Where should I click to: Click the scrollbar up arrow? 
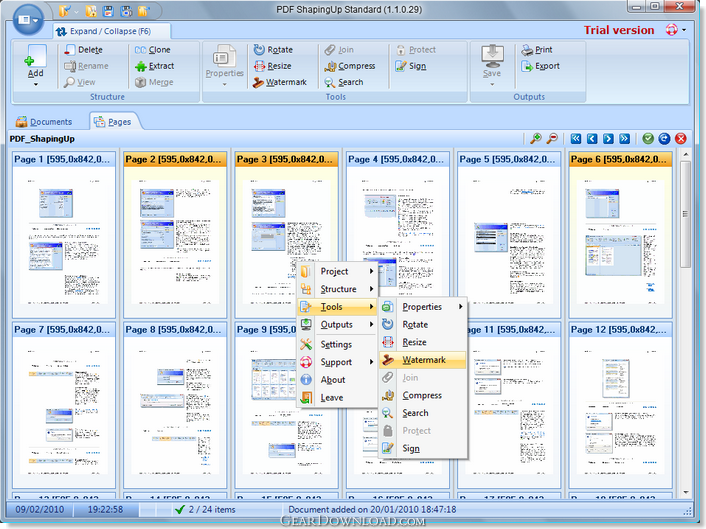(685, 155)
